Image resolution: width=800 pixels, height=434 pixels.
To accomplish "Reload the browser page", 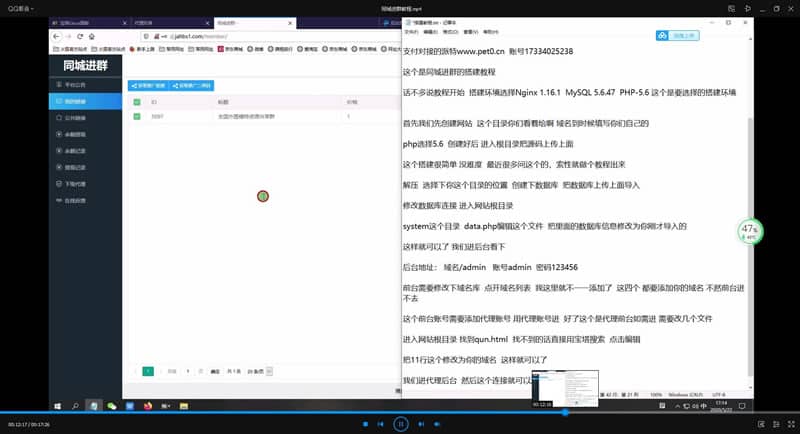I will 80,36.
